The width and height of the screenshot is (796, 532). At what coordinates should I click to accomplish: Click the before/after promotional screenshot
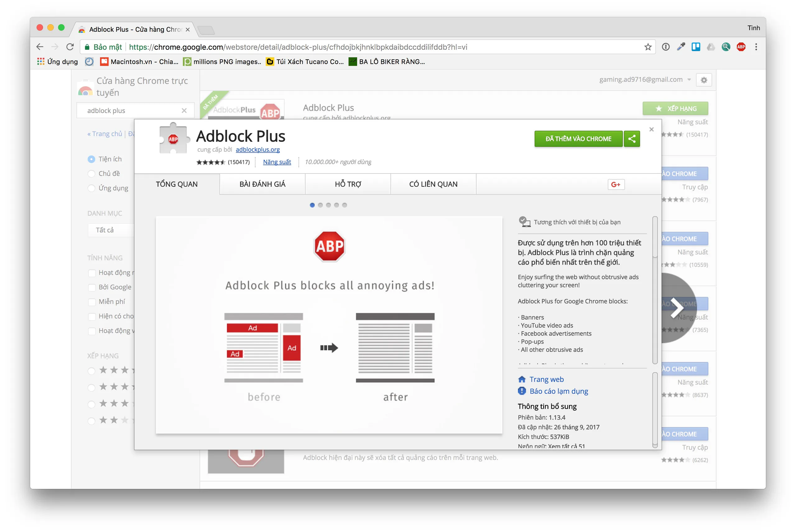pyautogui.click(x=329, y=325)
